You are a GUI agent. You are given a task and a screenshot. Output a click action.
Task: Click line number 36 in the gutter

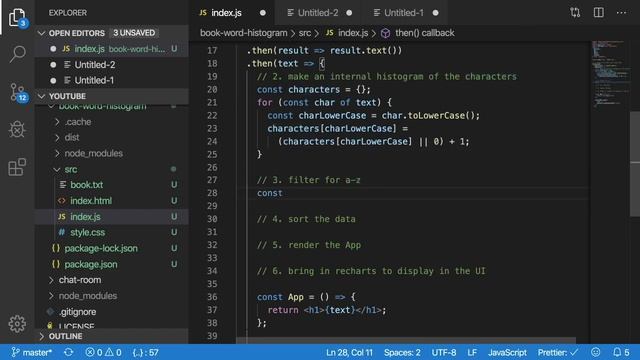(x=212, y=297)
